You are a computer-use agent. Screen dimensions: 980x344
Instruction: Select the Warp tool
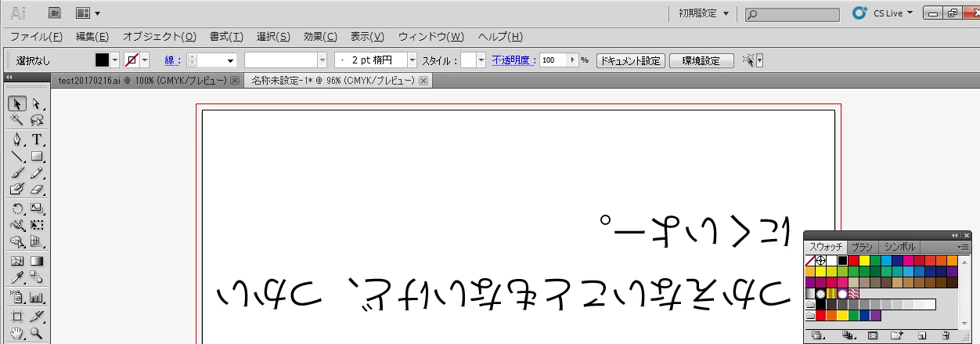(16, 225)
